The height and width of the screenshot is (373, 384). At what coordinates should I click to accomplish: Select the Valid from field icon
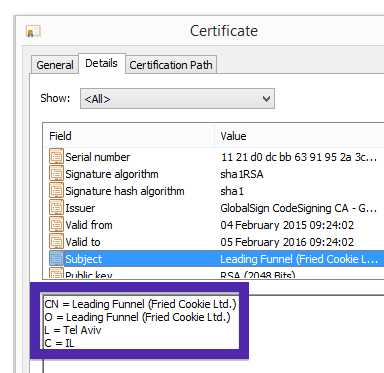click(x=56, y=224)
